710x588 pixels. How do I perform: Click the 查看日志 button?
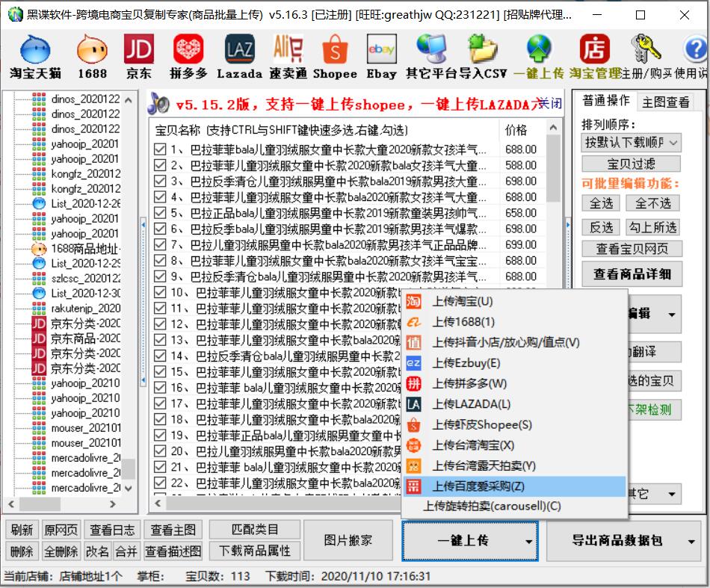(112, 530)
